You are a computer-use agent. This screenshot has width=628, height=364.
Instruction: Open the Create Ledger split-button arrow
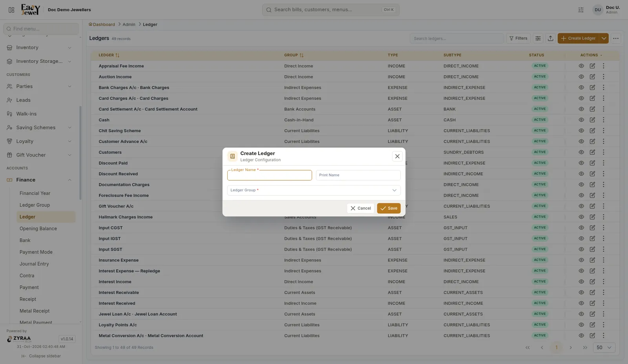(x=604, y=38)
